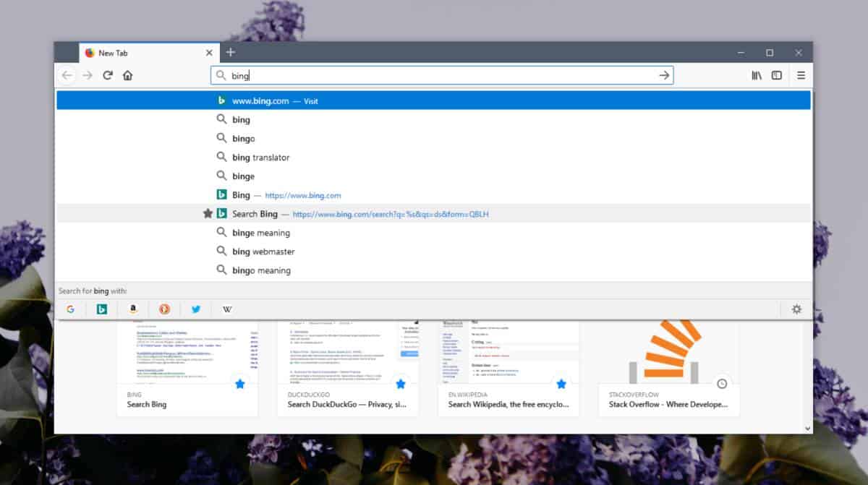Reload the current page
Screen dimensions: 868x485
pyautogui.click(x=108, y=75)
